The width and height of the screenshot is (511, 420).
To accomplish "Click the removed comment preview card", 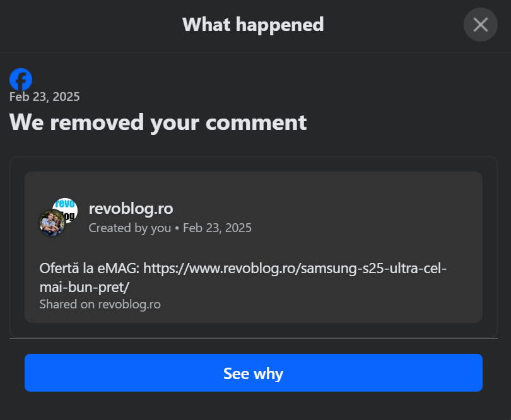I will coord(254,247).
